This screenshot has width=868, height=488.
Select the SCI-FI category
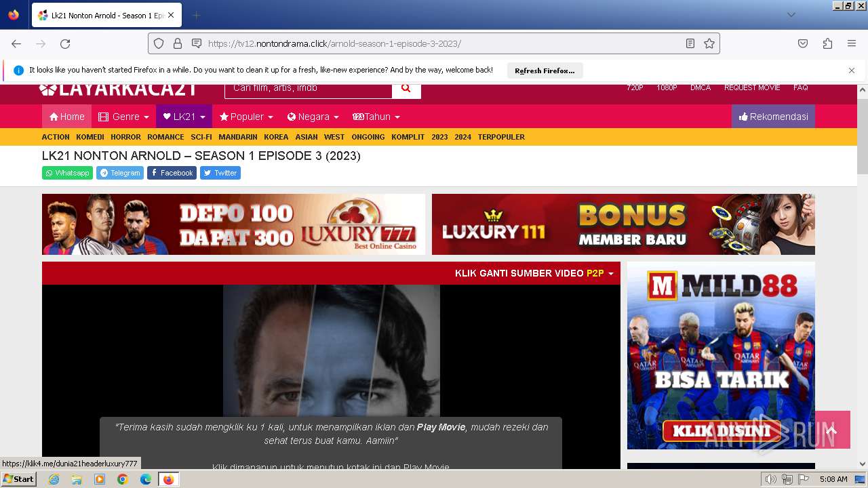click(x=201, y=137)
